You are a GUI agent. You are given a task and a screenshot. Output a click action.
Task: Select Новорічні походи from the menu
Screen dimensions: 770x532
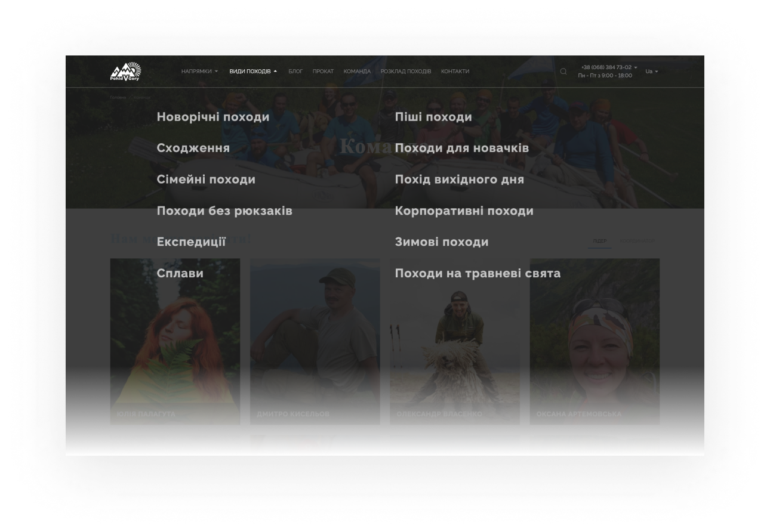pyautogui.click(x=213, y=117)
